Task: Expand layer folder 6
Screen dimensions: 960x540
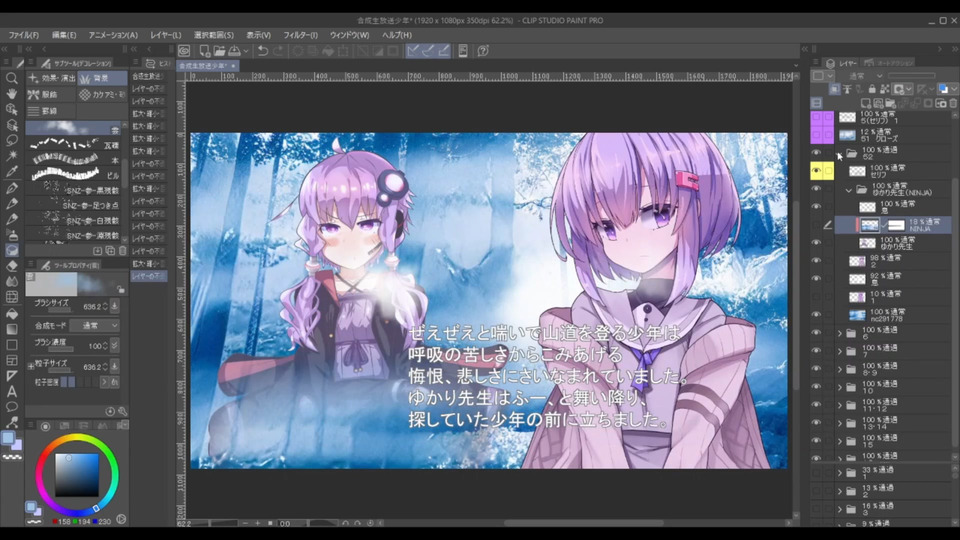Action: click(840, 333)
